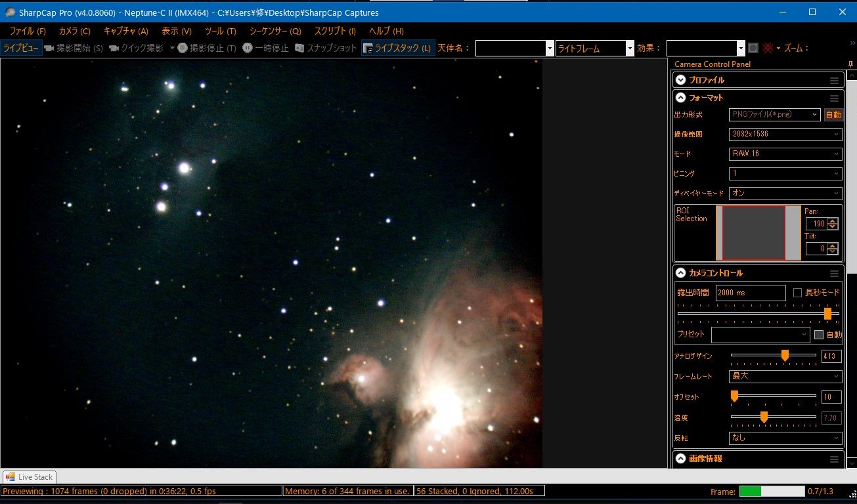
Task: Open the 撮像範囲 2032x1536 dropdown
Action: click(x=785, y=134)
